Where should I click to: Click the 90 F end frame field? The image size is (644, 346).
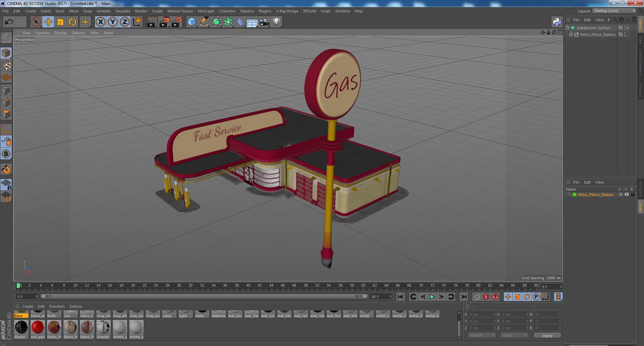point(381,297)
